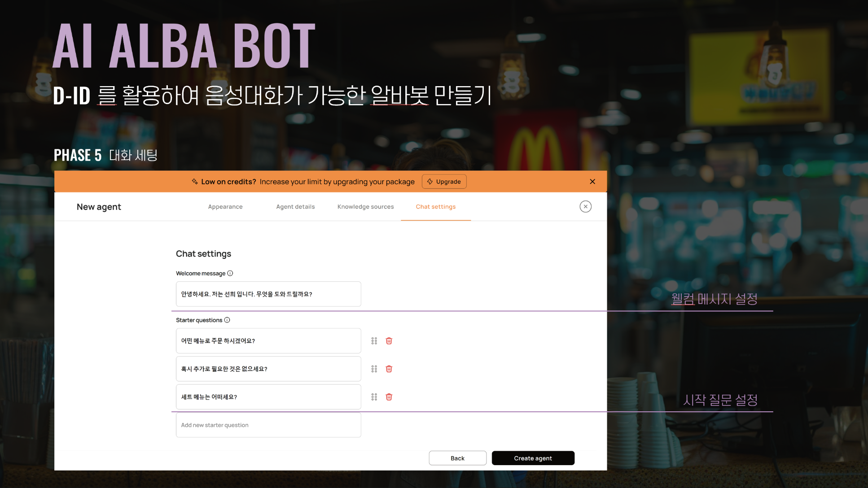The width and height of the screenshot is (868, 488).
Task: Edit the Welcome message text field
Action: pyautogui.click(x=268, y=294)
